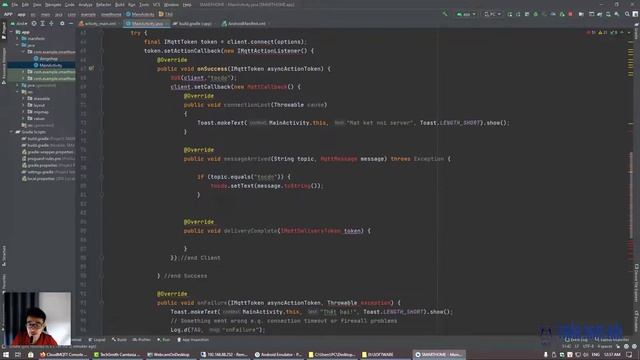Open Project panel settings gear

(62, 24)
